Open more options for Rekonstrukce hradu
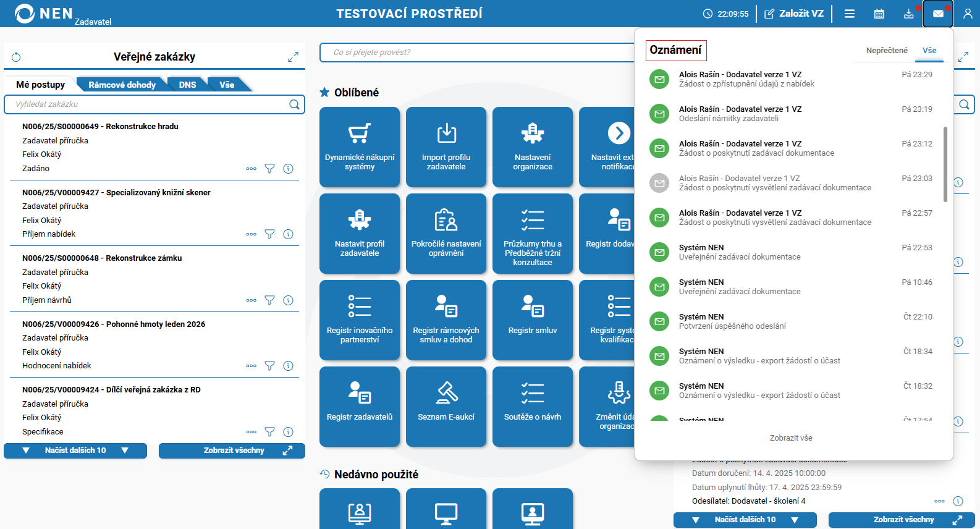The height and width of the screenshot is (529, 980). click(251, 169)
